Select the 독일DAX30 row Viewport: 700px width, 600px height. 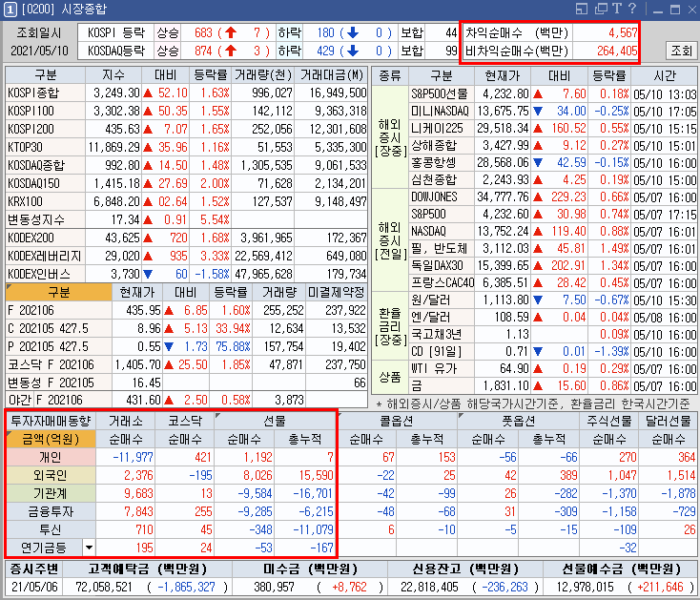tap(553, 265)
